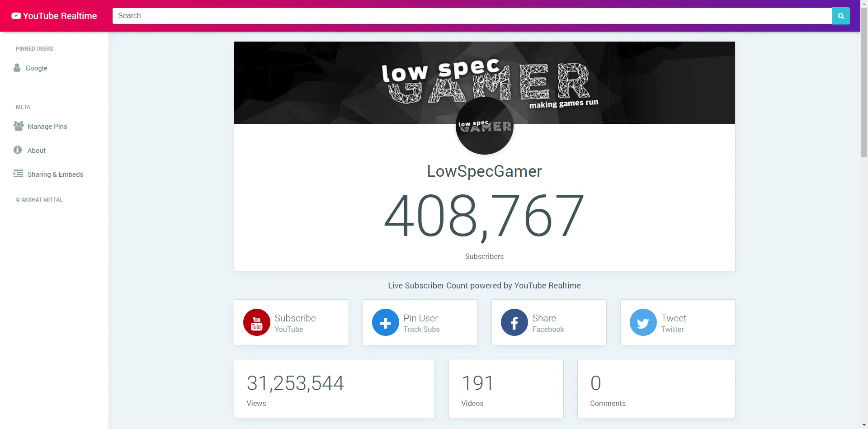Go to Sharing & Embeds
Viewport: 868px width, 429px height.
[x=56, y=174]
